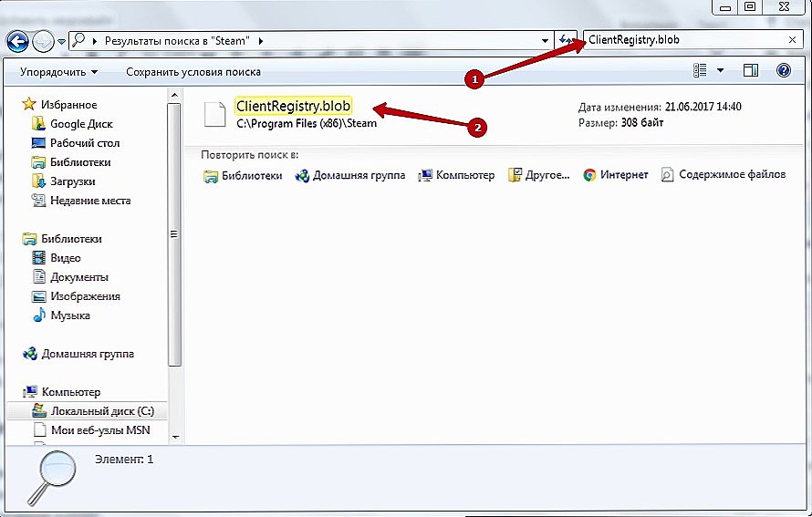This screenshot has width=812, height=517.
Task: Open the help question mark icon
Action: point(783,70)
